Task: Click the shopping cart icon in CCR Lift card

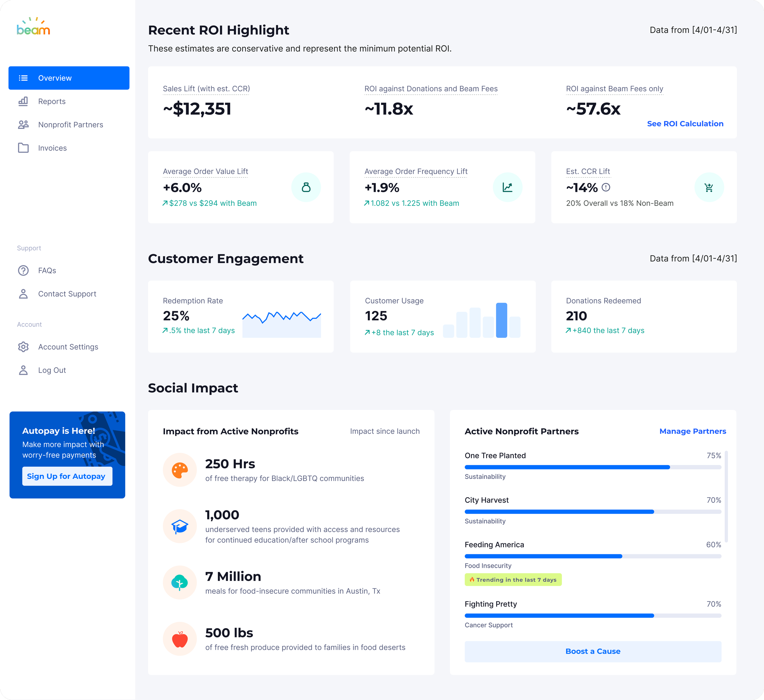Action: [709, 187]
